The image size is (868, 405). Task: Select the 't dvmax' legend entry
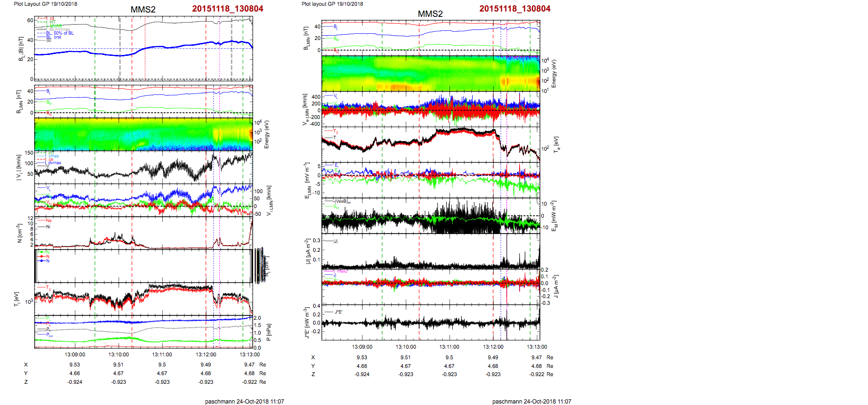tap(53, 163)
